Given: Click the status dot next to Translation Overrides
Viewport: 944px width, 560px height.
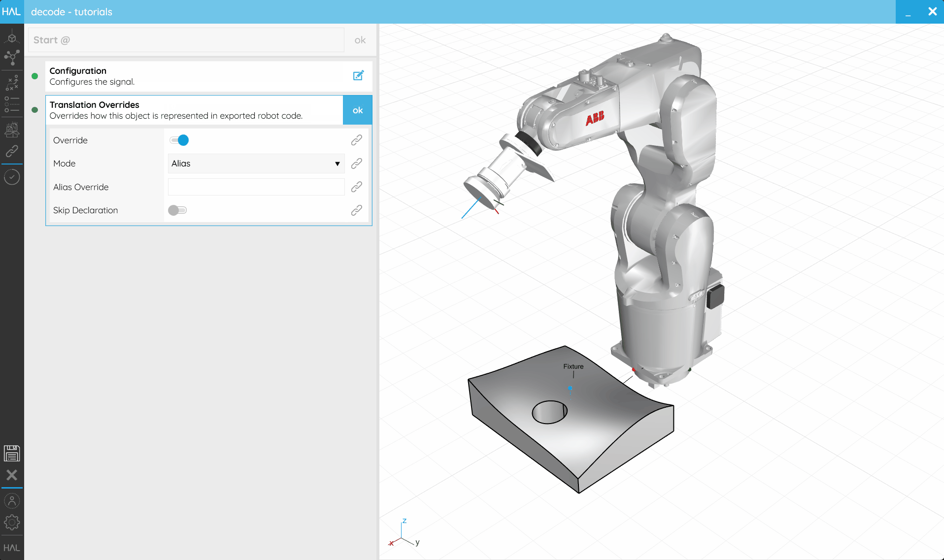Looking at the screenshot, I should 35,110.
